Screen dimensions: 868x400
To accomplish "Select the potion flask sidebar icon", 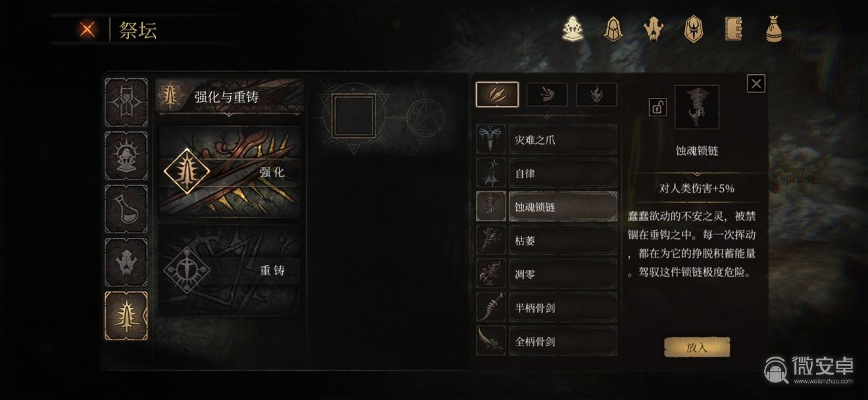I will coord(126,210).
